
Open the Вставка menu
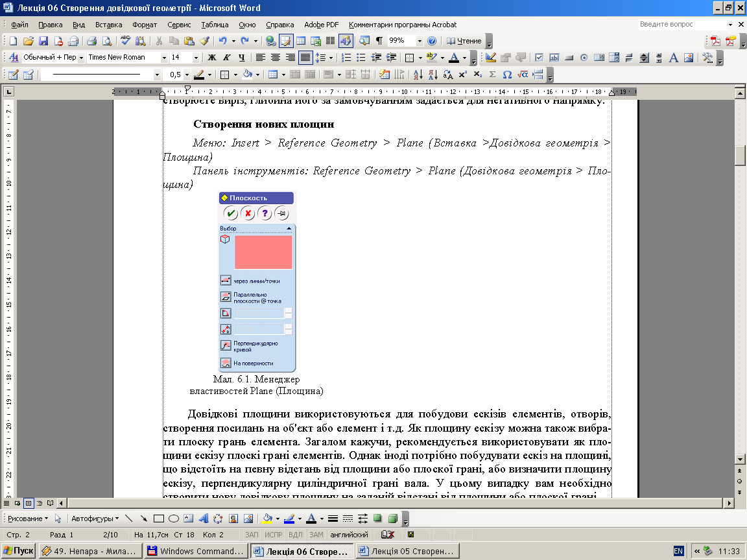click(x=108, y=25)
